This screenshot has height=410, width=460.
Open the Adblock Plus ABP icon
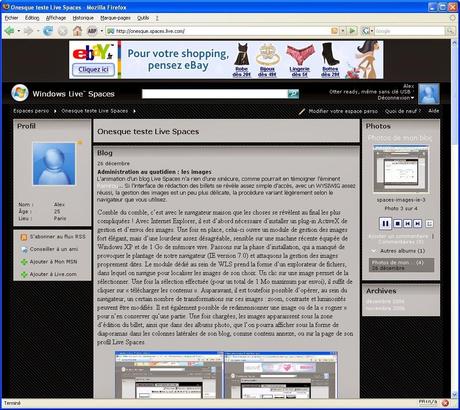[x=92, y=31]
